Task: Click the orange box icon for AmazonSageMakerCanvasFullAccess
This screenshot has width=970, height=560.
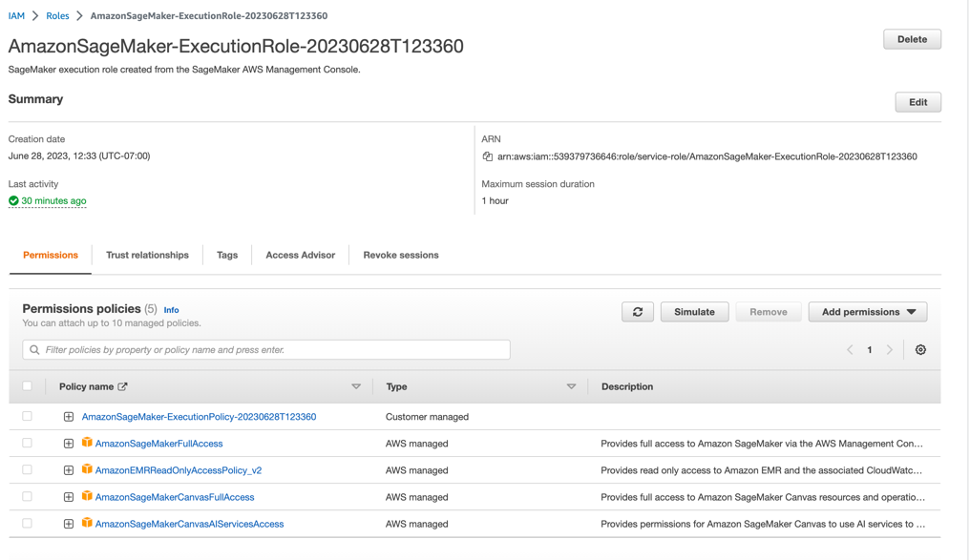Action: [87, 496]
